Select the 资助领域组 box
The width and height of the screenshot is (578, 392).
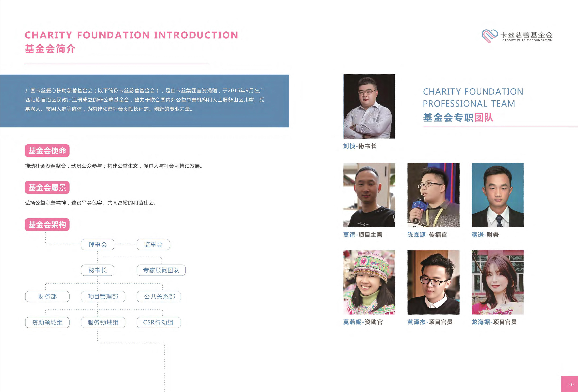click(x=47, y=322)
